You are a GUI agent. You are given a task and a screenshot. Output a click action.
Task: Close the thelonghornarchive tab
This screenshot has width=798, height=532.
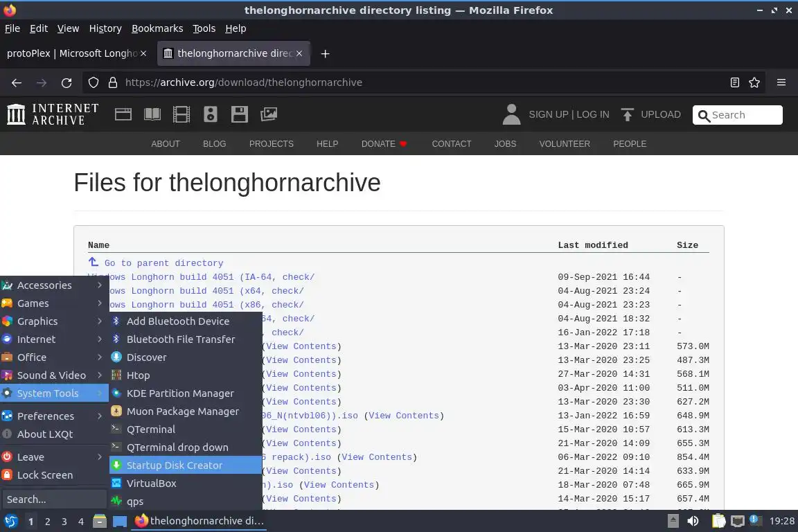pos(299,53)
